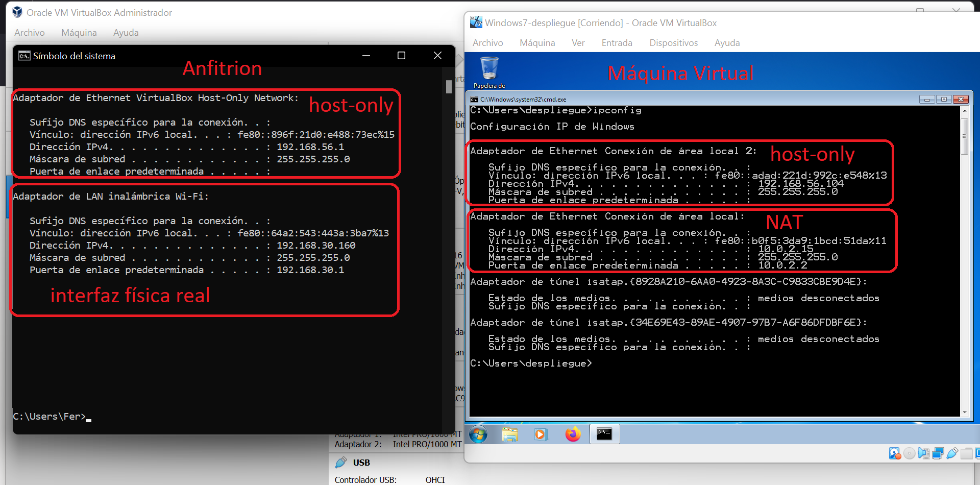
Task: Open Máquina menu in VirtualBox Administrador
Action: coord(79,33)
